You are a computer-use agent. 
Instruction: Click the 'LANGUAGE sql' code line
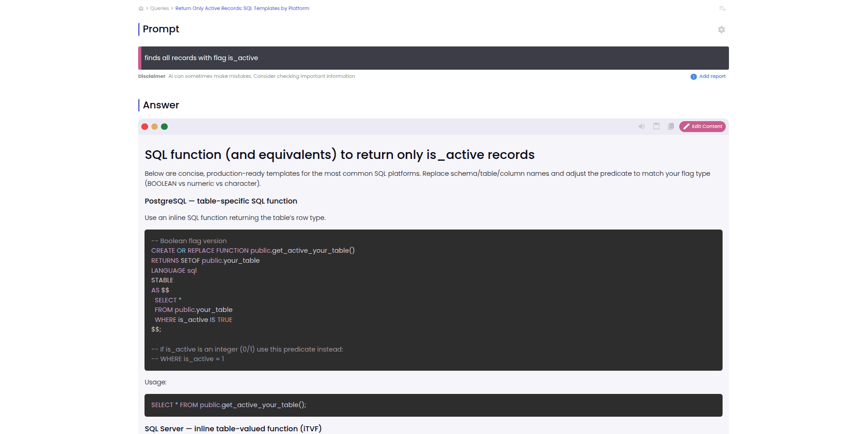pos(174,271)
